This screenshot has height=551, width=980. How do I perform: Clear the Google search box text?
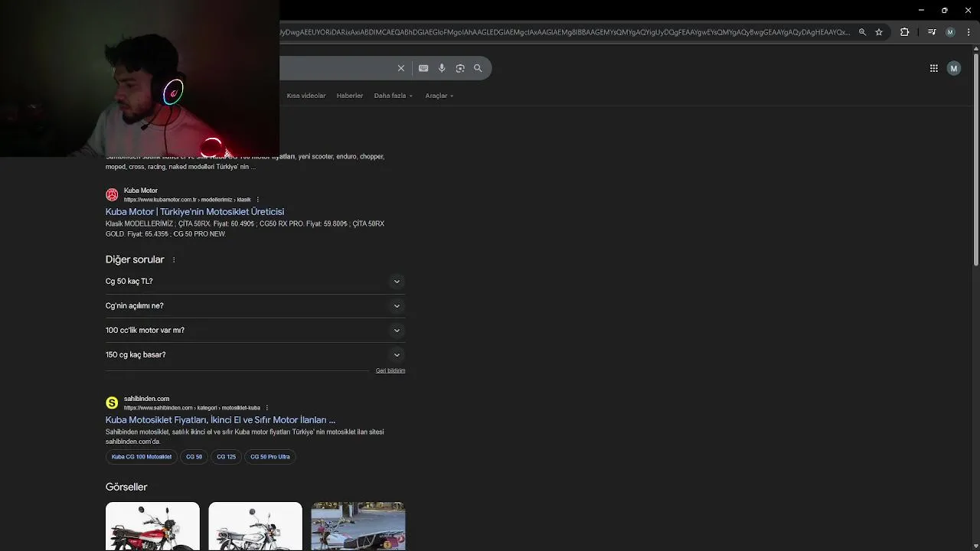pos(401,68)
